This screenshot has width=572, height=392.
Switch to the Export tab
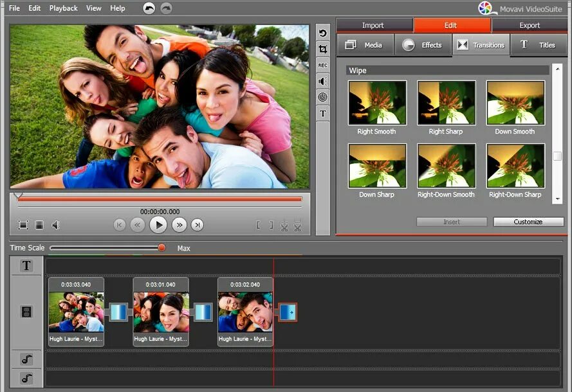point(530,25)
